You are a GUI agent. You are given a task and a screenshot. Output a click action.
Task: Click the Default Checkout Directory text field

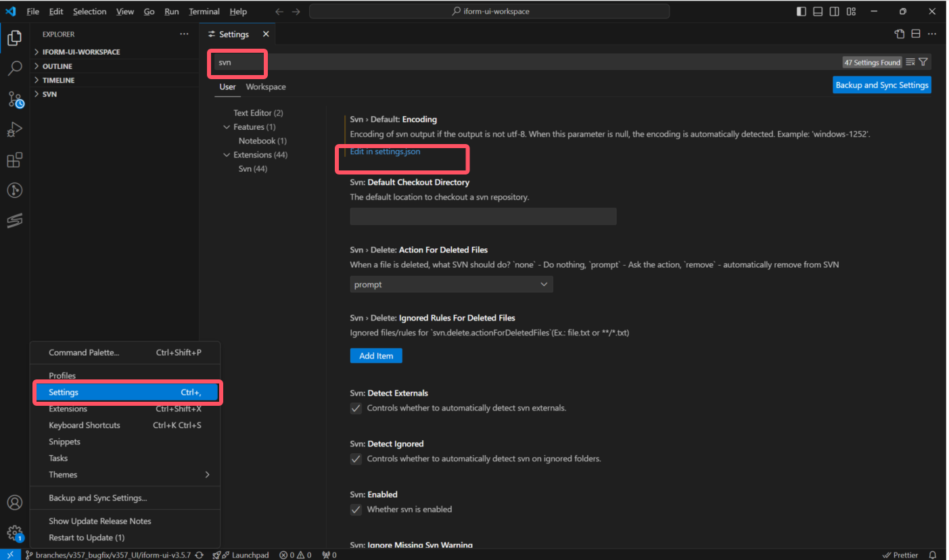[x=483, y=216]
